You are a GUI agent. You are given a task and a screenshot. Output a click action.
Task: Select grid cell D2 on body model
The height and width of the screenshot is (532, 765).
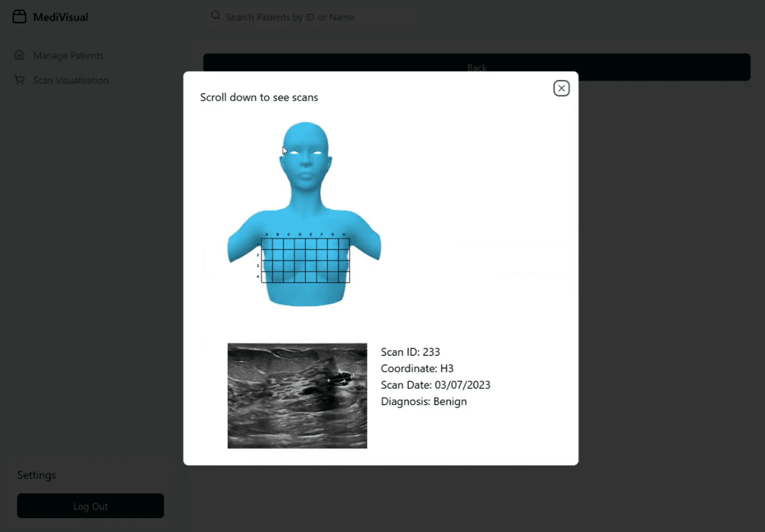[x=300, y=255]
